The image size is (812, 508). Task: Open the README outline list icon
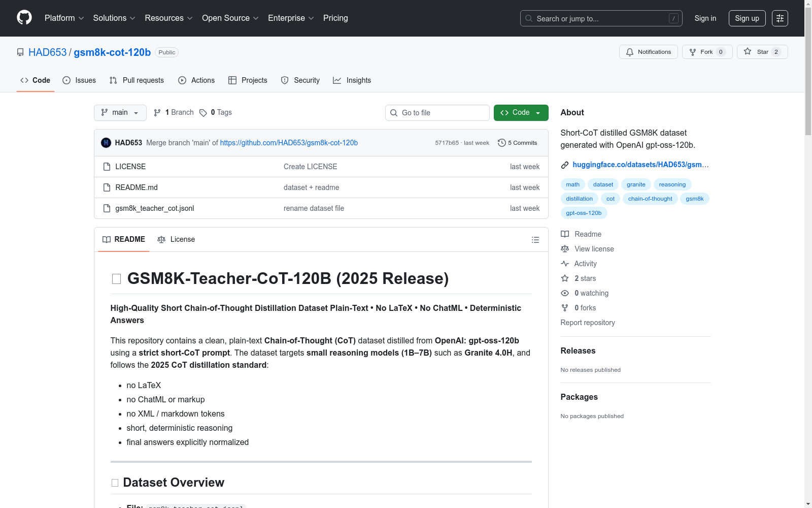[x=535, y=240]
